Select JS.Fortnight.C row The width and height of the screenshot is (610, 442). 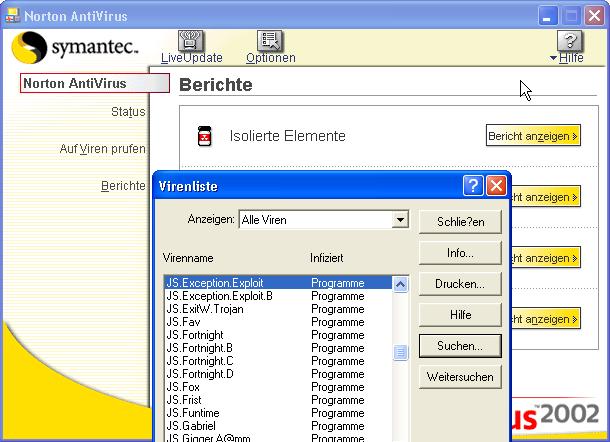tap(278, 361)
